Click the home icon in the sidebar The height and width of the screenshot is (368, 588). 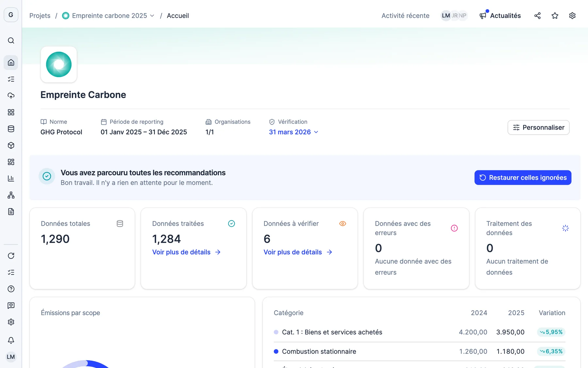coord(11,62)
